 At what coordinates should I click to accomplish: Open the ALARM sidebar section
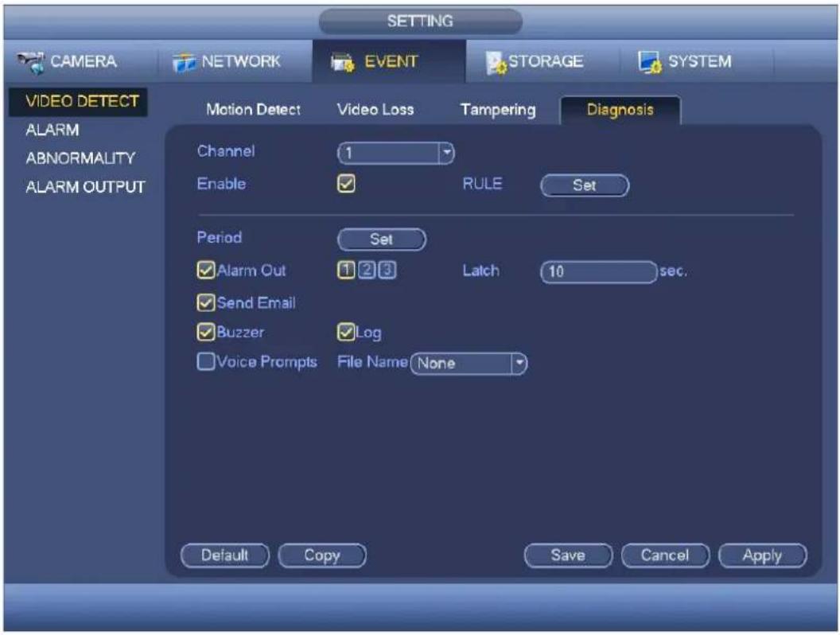point(52,131)
